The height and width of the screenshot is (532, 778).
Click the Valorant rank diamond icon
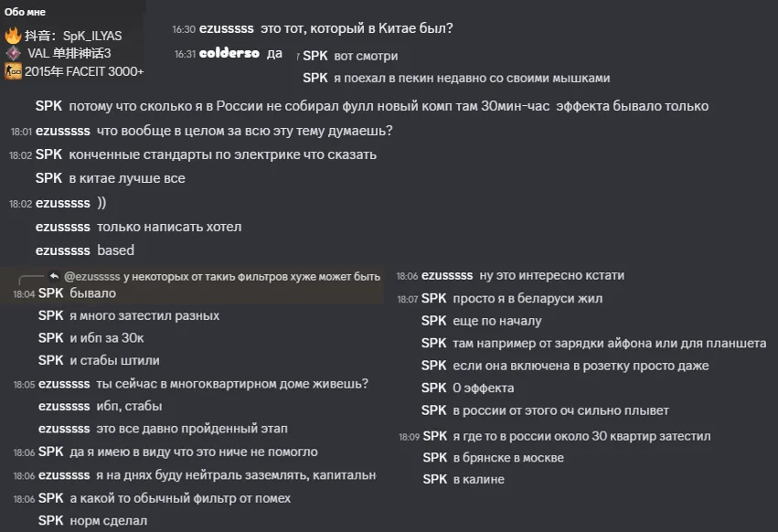[13, 53]
